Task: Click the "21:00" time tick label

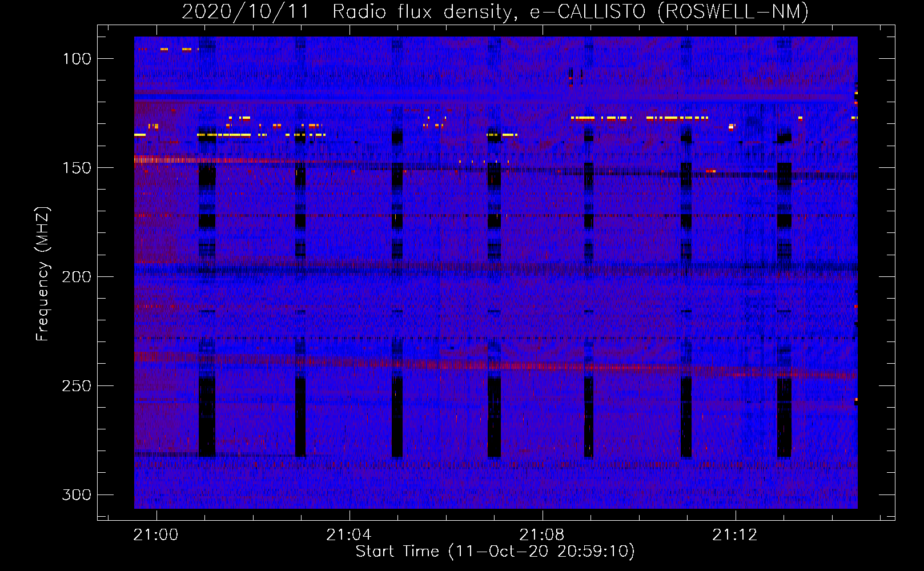Action: (156, 535)
